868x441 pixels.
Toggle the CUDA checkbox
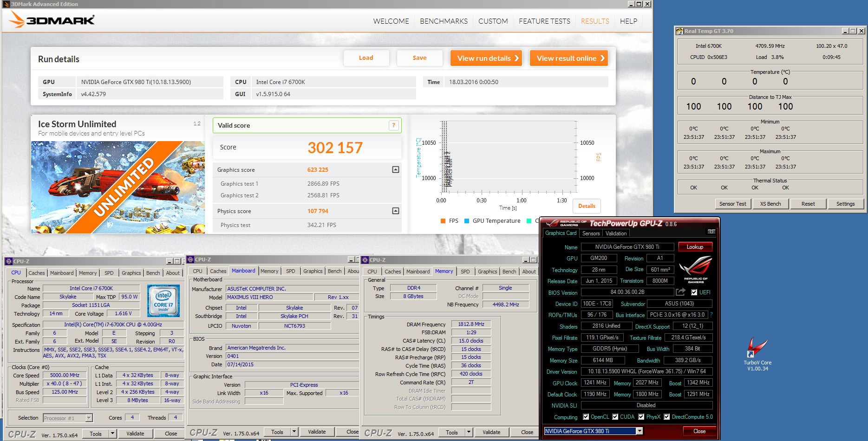(615, 417)
